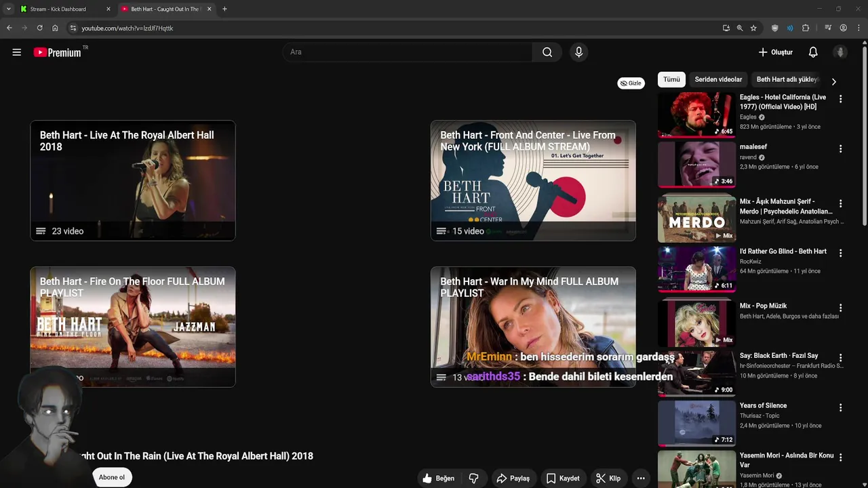868x488 pixels.
Task: Open the account avatar menu
Action: click(x=840, y=52)
